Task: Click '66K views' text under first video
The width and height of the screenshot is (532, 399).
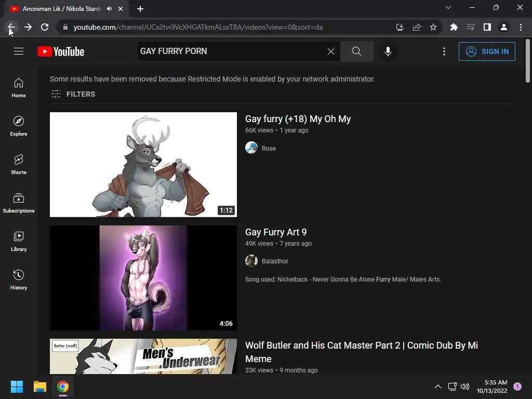Action: [x=259, y=130]
